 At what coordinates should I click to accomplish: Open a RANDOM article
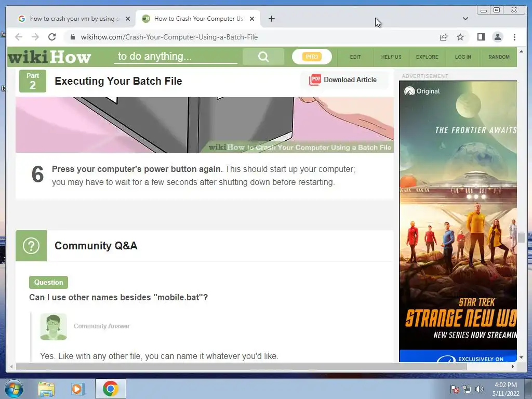click(x=499, y=57)
